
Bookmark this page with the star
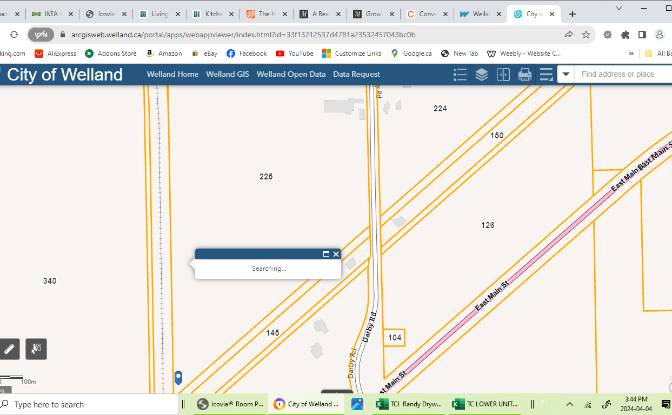[x=586, y=35]
